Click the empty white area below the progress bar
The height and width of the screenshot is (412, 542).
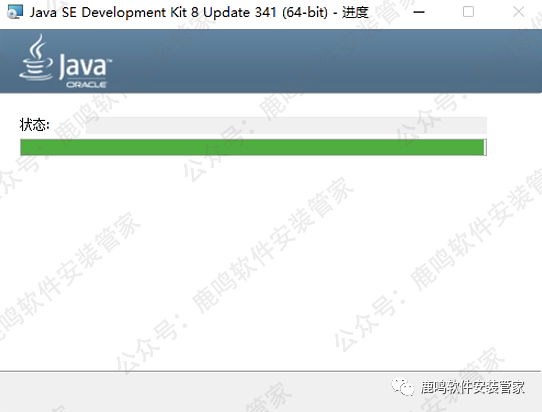pos(271,263)
